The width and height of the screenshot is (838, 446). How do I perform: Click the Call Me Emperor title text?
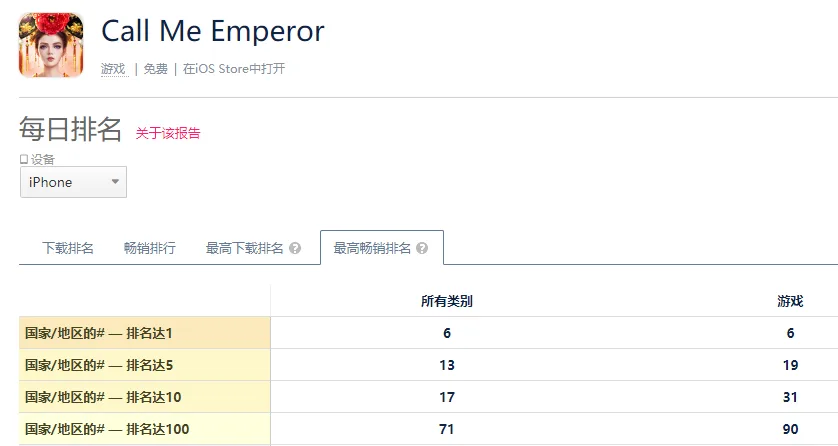(213, 31)
